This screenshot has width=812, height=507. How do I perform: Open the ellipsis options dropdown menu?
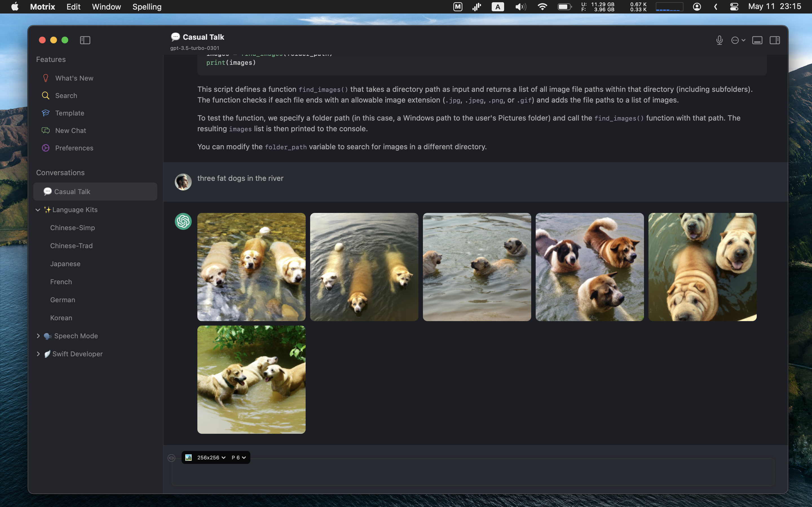pos(738,40)
